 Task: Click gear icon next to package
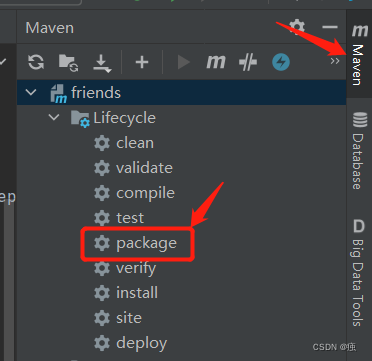[x=102, y=243]
